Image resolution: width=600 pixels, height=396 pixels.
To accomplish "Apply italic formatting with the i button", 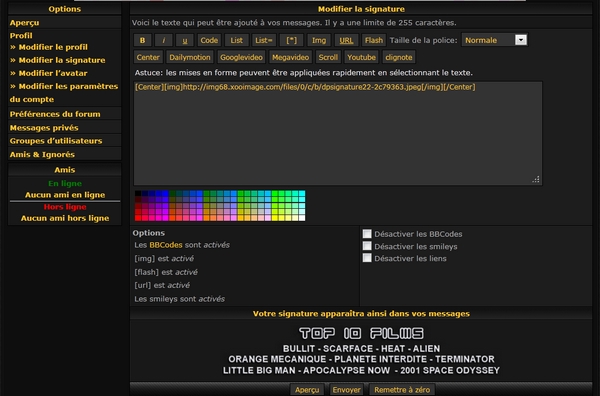I will pyautogui.click(x=163, y=40).
